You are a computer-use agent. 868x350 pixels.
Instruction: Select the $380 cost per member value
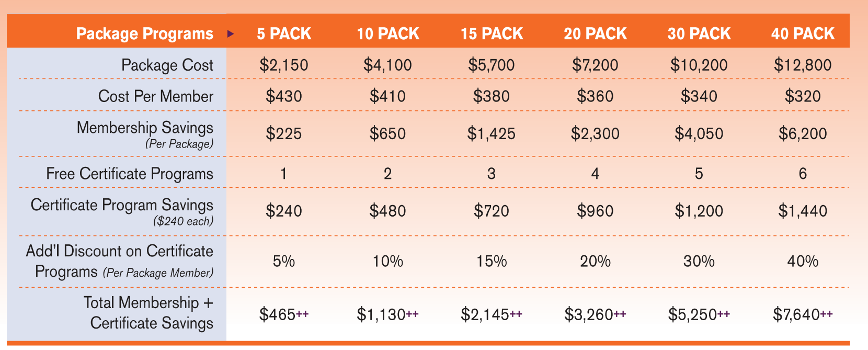coord(492,96)
